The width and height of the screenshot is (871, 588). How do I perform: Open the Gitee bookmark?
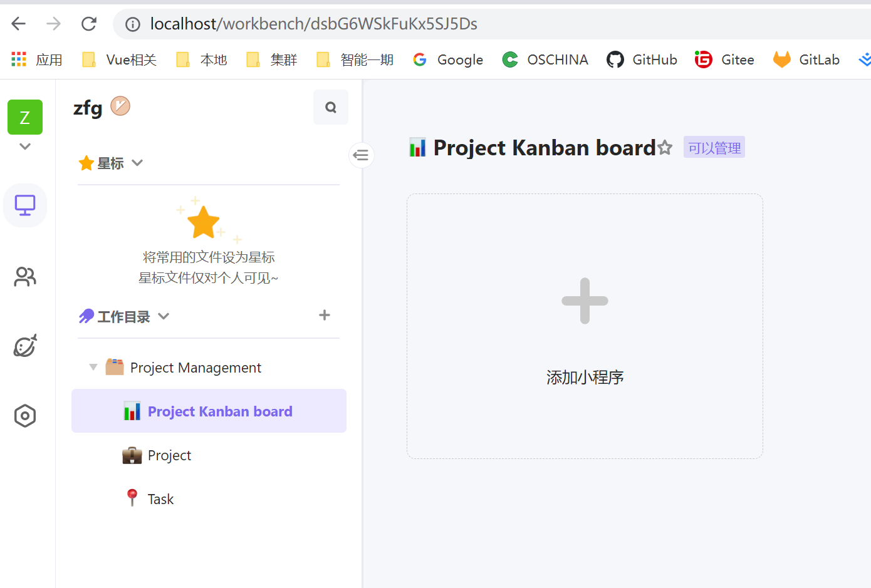point(724,59)
